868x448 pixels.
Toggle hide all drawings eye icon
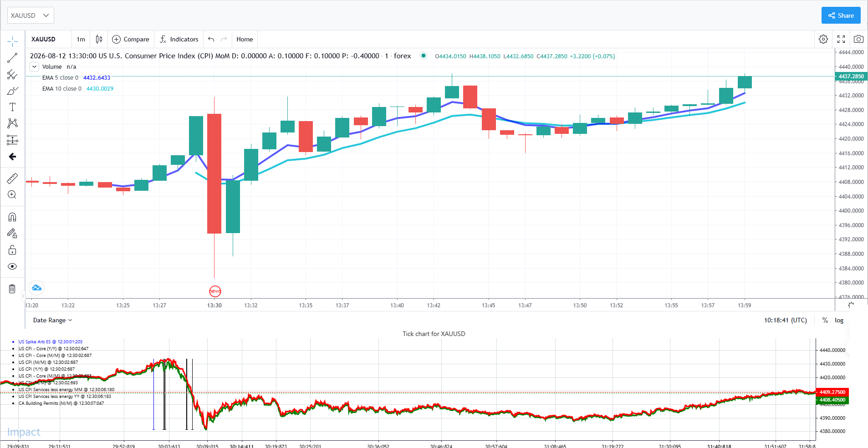[12, 266]
